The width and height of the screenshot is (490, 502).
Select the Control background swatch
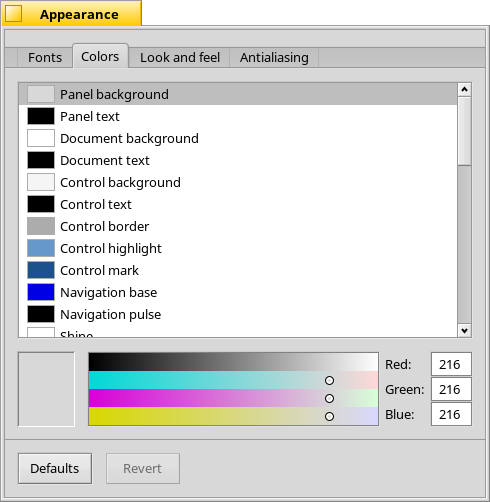(41, 182)
